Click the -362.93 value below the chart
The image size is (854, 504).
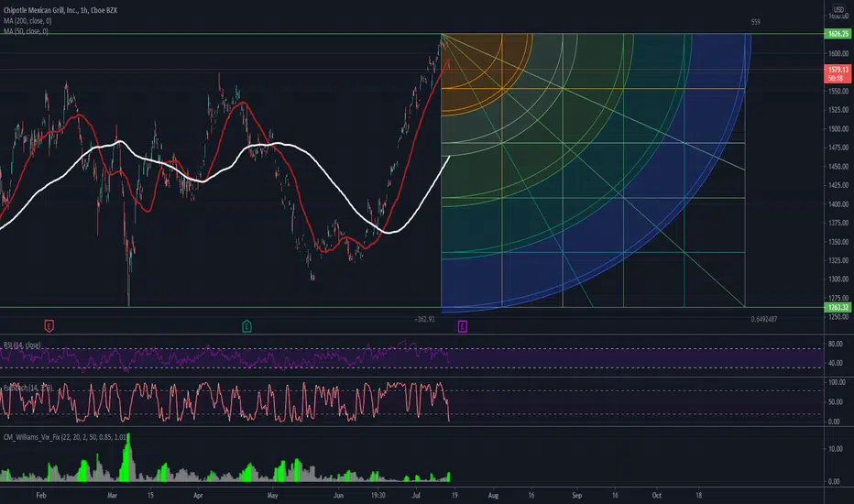click(x=424, y=319)
